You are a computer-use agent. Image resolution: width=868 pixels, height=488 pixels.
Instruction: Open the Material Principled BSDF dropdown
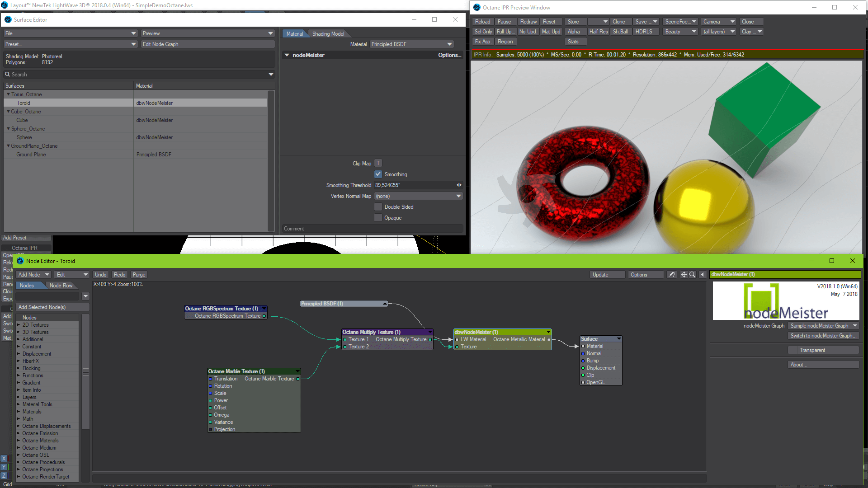tap(411, 44)
